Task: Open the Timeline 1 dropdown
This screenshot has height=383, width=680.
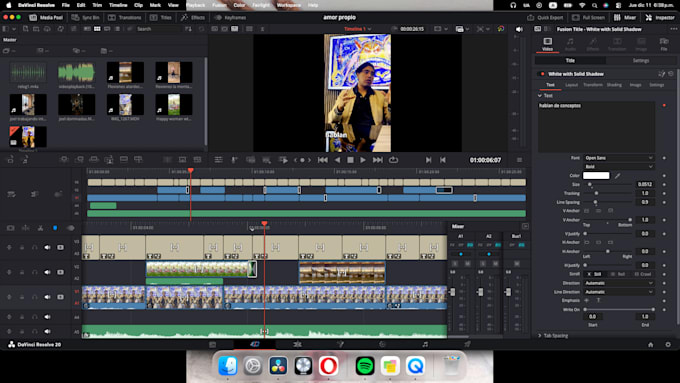Action: point(358,29)
